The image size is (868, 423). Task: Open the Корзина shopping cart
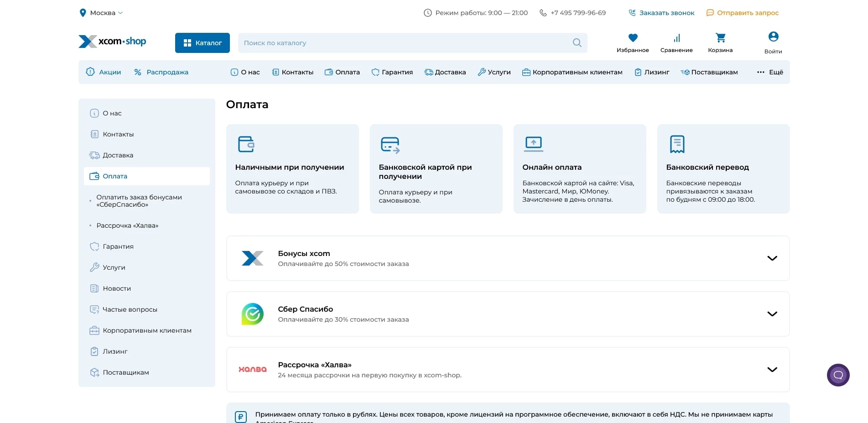pyautogui.click(x=720, y=38)
